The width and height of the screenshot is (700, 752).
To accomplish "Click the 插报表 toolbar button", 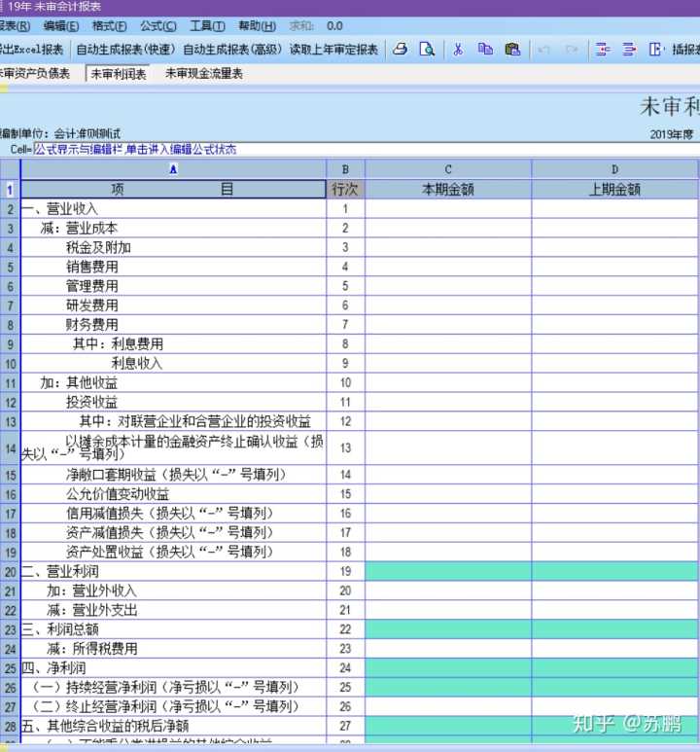I will point(685,50).
